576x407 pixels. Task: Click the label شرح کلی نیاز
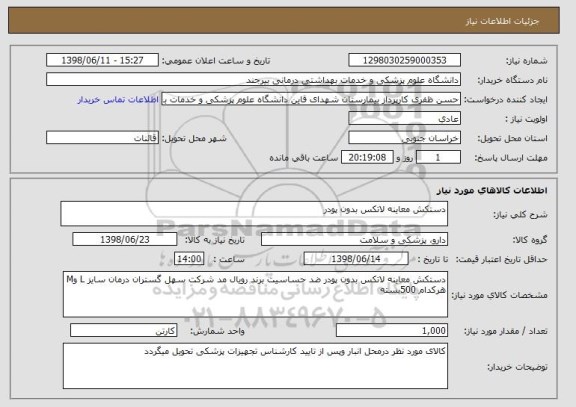(x=520, y=215)
